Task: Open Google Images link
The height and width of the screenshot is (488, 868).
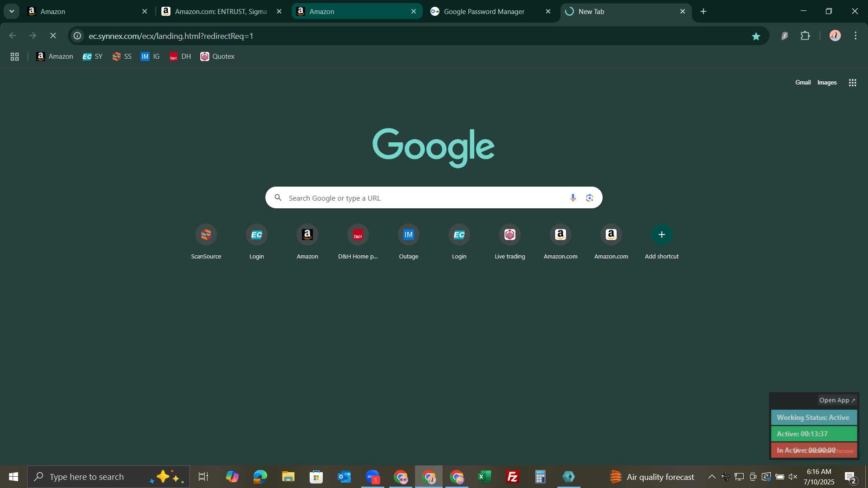Action: click(827, 82)
